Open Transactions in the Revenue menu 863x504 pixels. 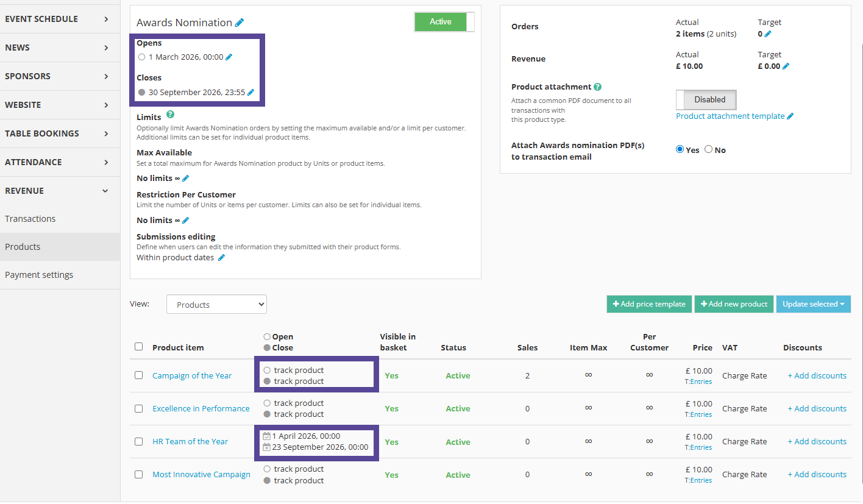(x=30, y=219)
